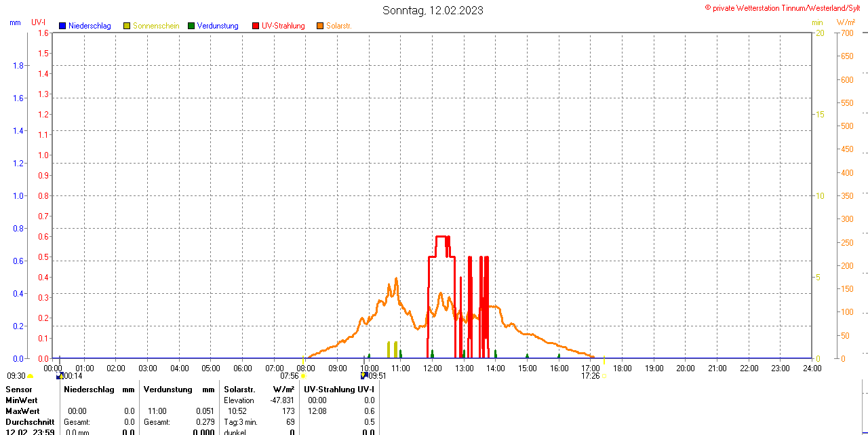Click the green Verdunstung legend square

click(191, 26)
